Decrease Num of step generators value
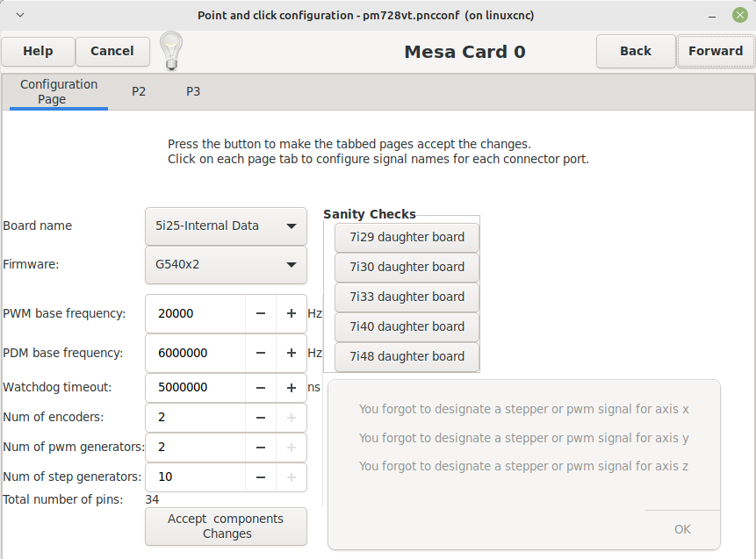Image resolution: width=756 pixels, height=559 pixels. pyautogui.click(x=261, y=477)
